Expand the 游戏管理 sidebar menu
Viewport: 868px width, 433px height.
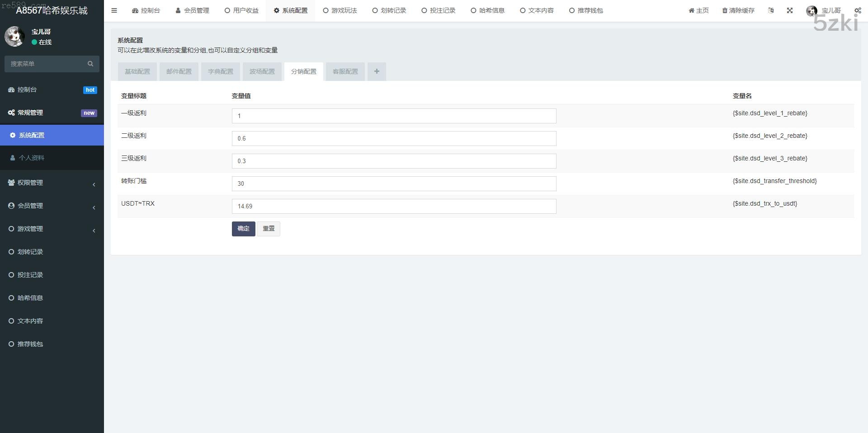click(x=52, y=229)
